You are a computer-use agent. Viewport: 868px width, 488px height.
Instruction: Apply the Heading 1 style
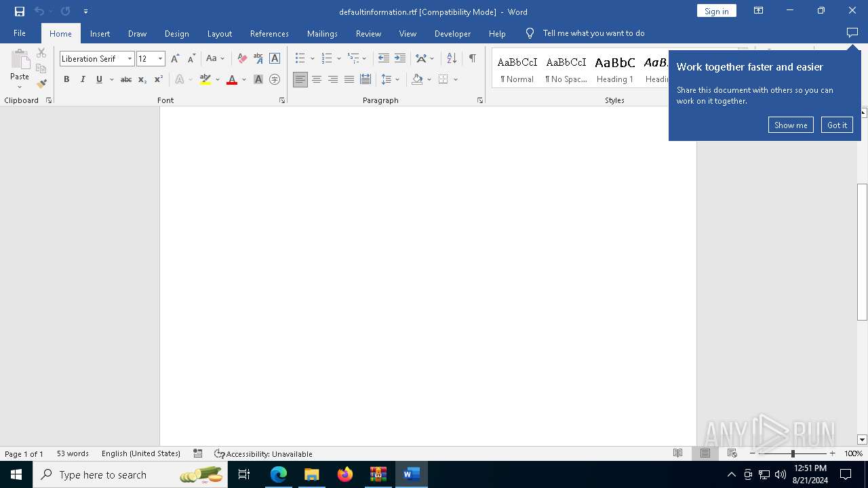(615, 69)
